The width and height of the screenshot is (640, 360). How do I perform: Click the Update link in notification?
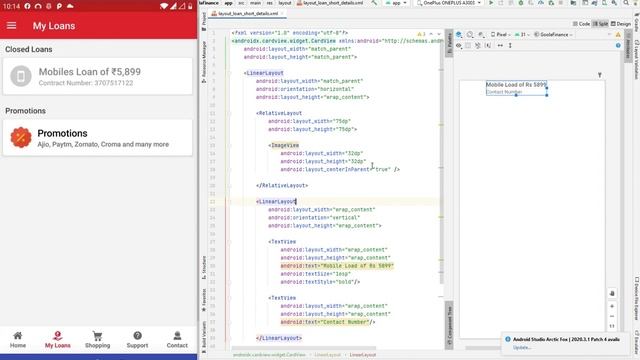click(x=522, y=348)
